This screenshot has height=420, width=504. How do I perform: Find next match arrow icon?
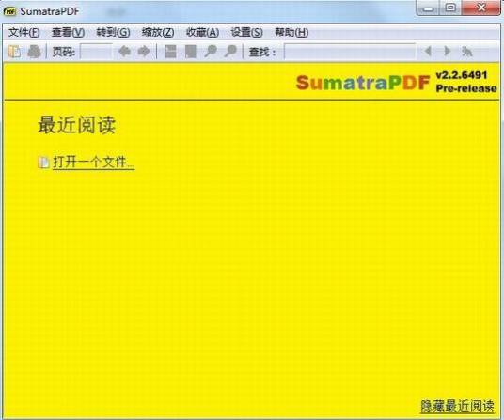(x=447, y=51)
